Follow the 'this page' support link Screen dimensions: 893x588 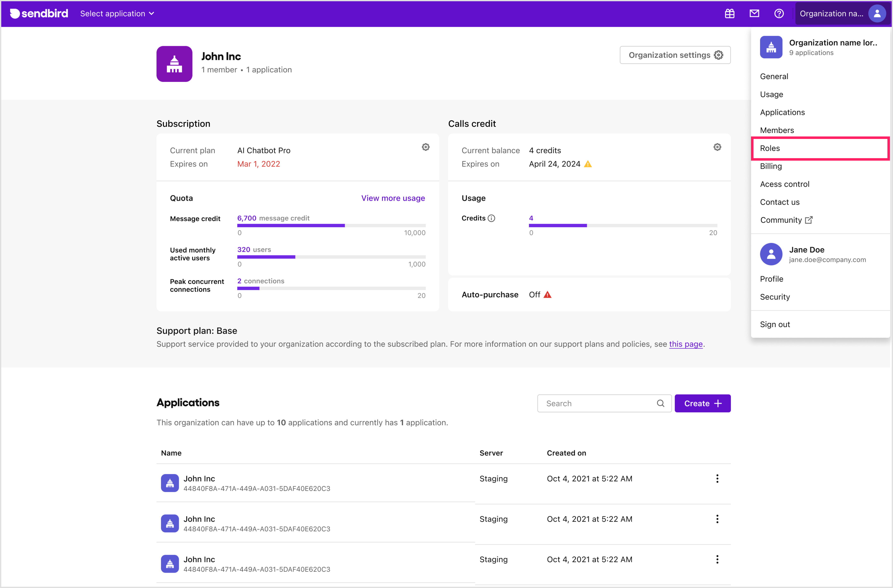[x=685, y=344]
